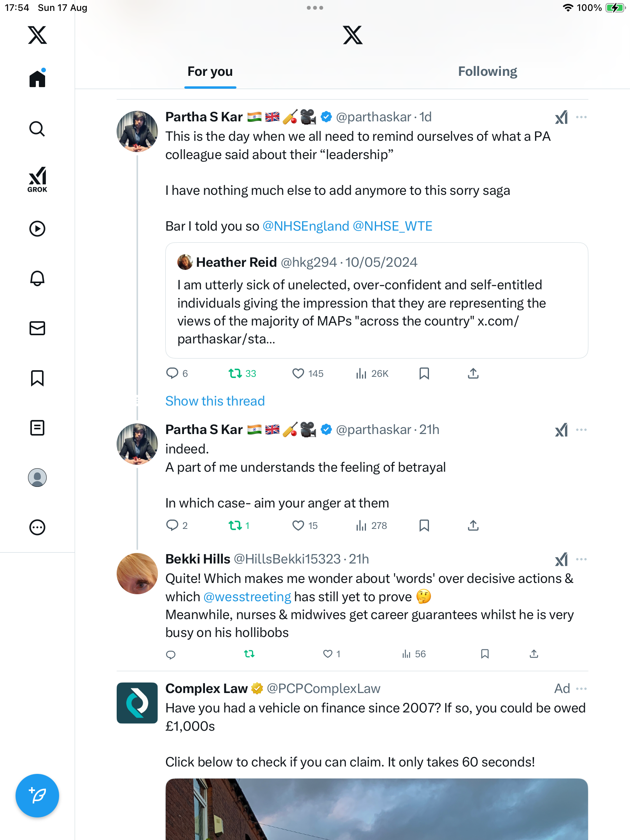Repost the tweet with 33 reposts
Image resolution: width=630 pixels, height=840 pixels.
pos(235,373)
